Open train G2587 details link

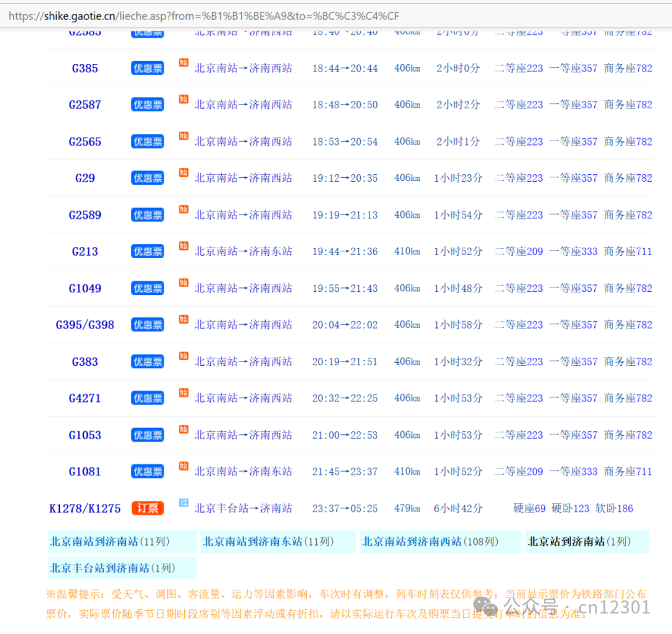(85, 105)
